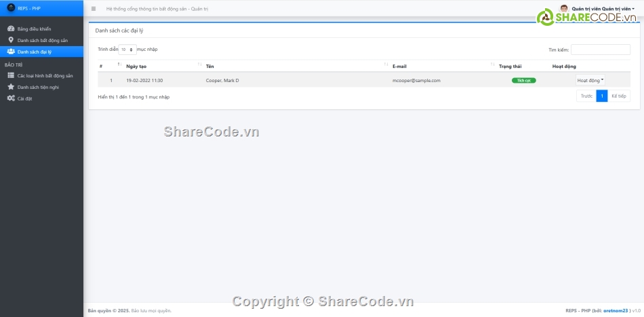The image size is (644, 317).
Task: Click the dashboard gauge icon in the sidebar
Action: coord(11,29)
